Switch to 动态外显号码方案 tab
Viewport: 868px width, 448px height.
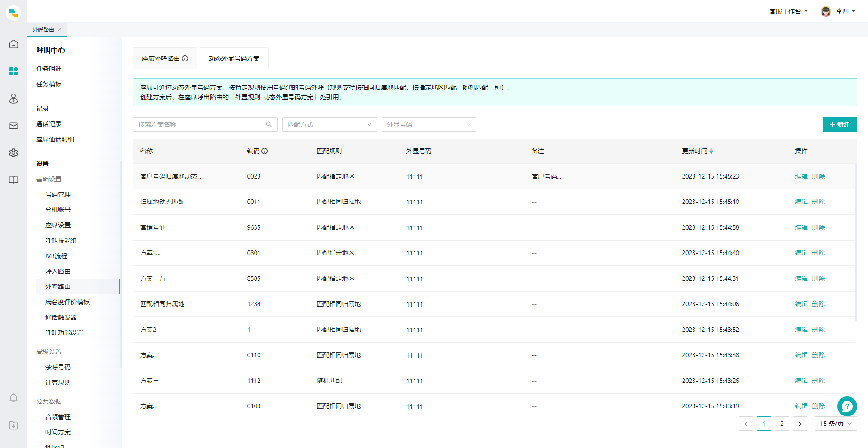coord(234,58)
